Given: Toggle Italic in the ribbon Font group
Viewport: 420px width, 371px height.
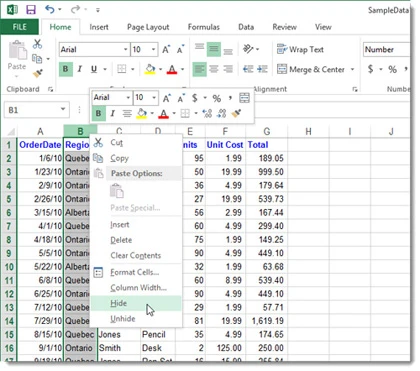Looking at the screenshot, I should (x=80, y=69).
